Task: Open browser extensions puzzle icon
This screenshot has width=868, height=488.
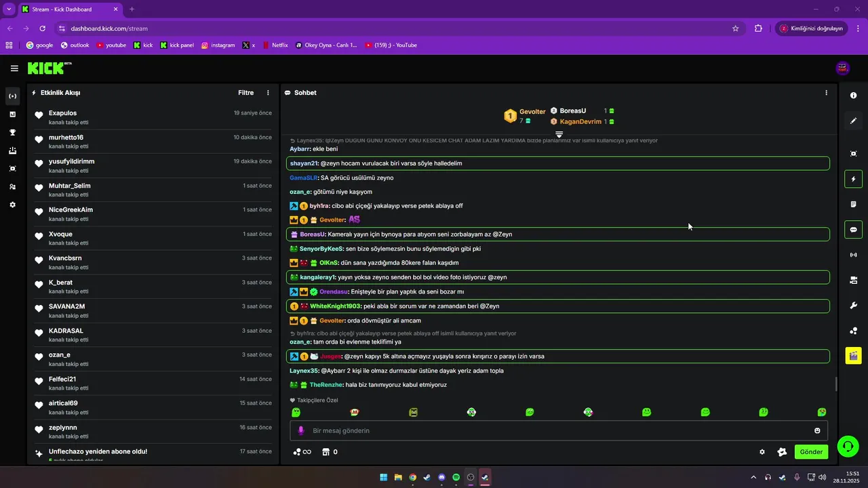Action: point(758,28)
